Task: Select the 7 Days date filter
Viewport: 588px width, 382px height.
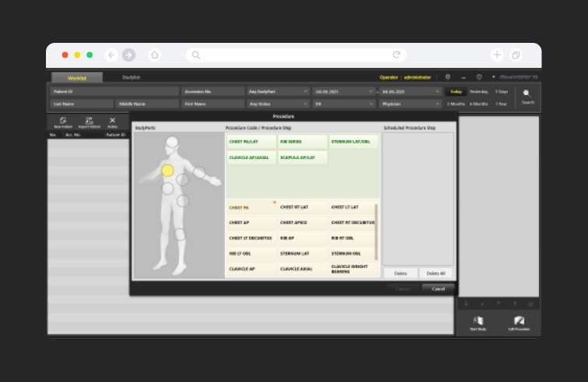Action: click(x=502, y=91)
